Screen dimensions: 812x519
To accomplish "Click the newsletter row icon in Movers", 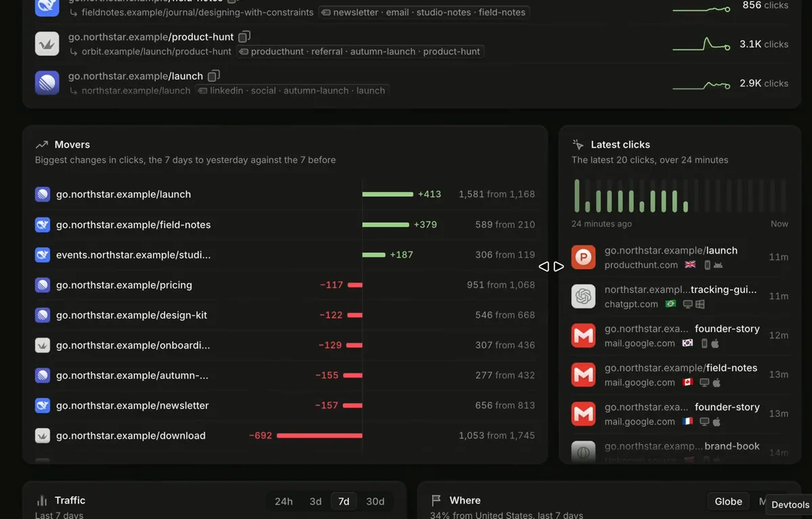I will [x=43, y=405].
